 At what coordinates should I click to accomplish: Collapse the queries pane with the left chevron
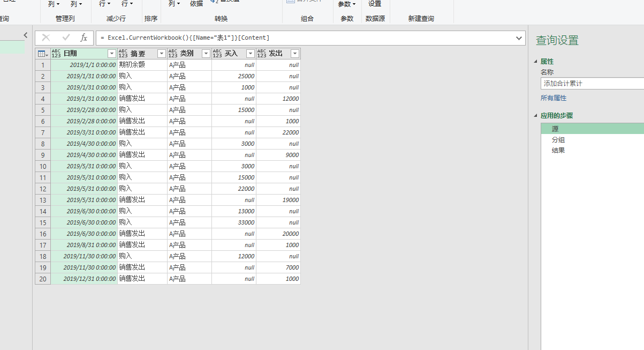[25, 34]
